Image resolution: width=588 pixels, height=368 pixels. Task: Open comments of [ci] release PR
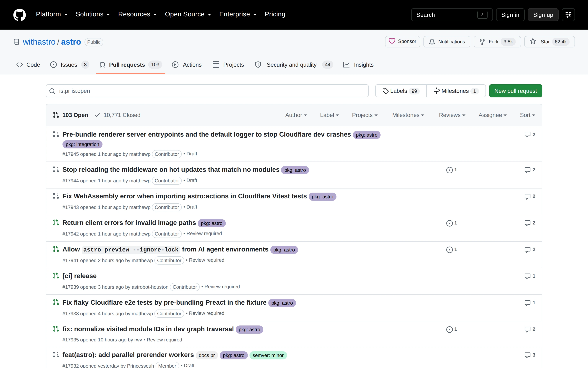tap(530, 276)
